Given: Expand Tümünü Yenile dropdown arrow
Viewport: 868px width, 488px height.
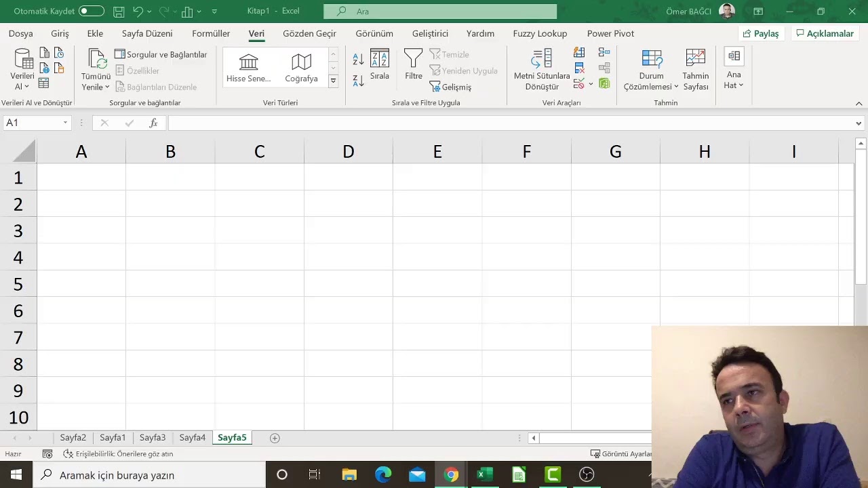Looking at the screenshot, I should [x=107, y=87].
